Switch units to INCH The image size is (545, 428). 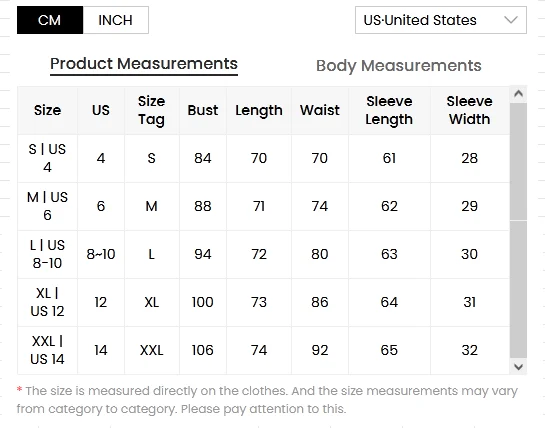[116, 20]
